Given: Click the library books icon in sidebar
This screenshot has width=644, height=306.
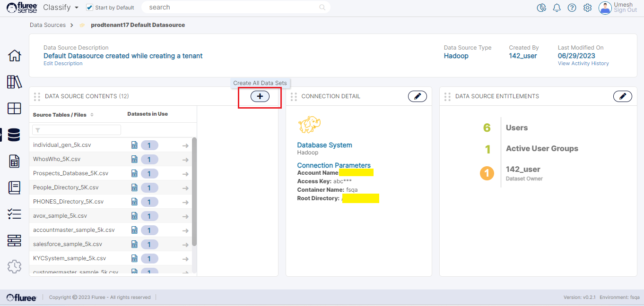Looking at the screenshot, I should tap(14, 82).
